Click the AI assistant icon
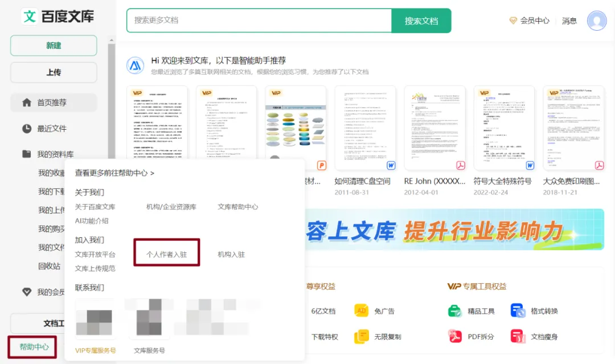 pyautogui.click(x=135, y=65)
